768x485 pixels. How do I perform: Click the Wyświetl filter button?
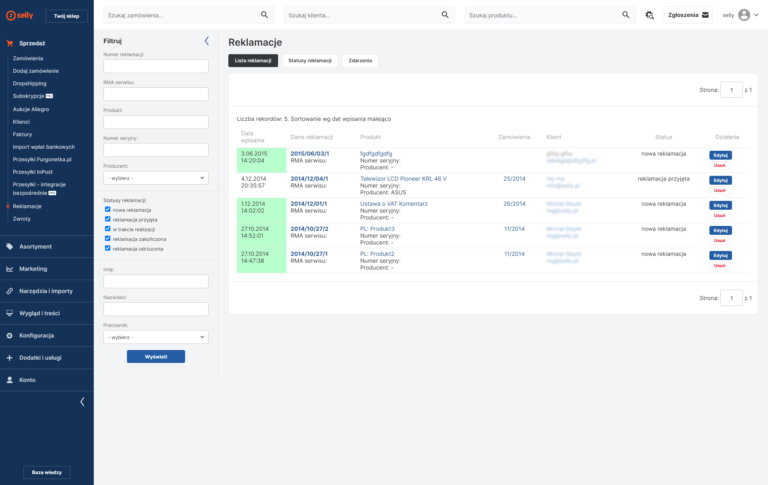pos(155,356)
